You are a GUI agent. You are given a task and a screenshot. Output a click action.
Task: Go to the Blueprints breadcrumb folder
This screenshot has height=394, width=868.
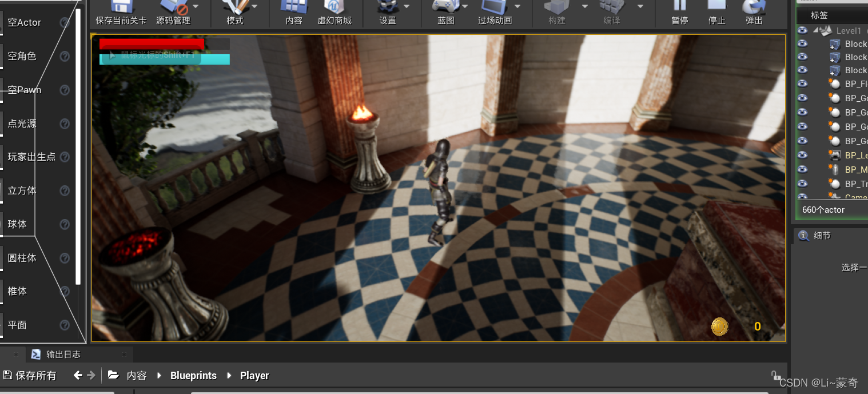point(193,376)
